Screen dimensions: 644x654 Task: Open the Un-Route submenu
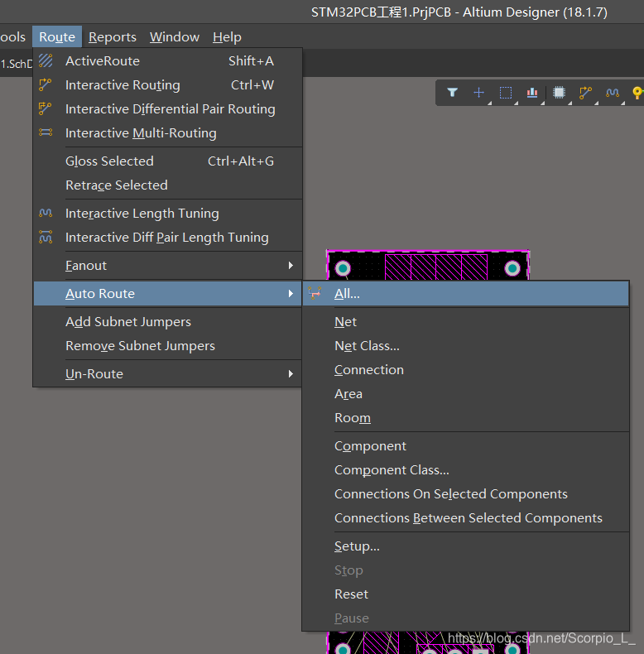[168, 373]
